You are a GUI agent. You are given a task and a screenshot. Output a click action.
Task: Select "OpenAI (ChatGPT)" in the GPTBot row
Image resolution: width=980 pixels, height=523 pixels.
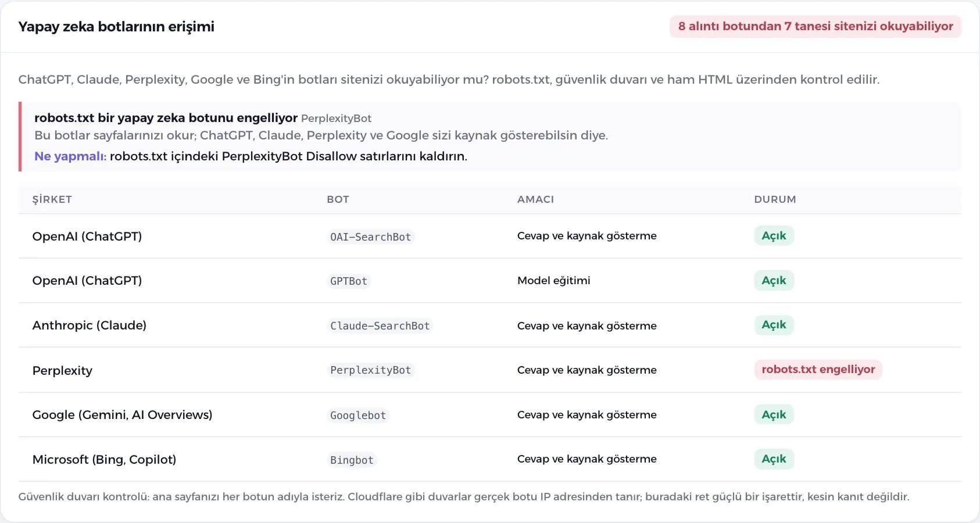pyautogui.click(x=87, y=281)
